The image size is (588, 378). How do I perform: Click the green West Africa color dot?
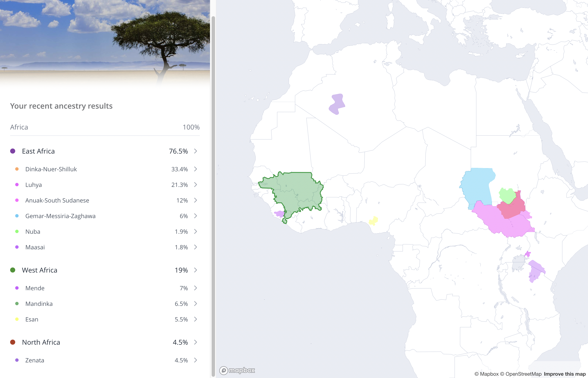pos(13,270)
